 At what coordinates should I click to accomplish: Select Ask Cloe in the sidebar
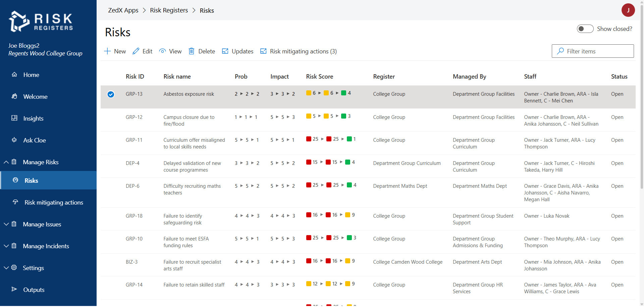coord(35,140)
